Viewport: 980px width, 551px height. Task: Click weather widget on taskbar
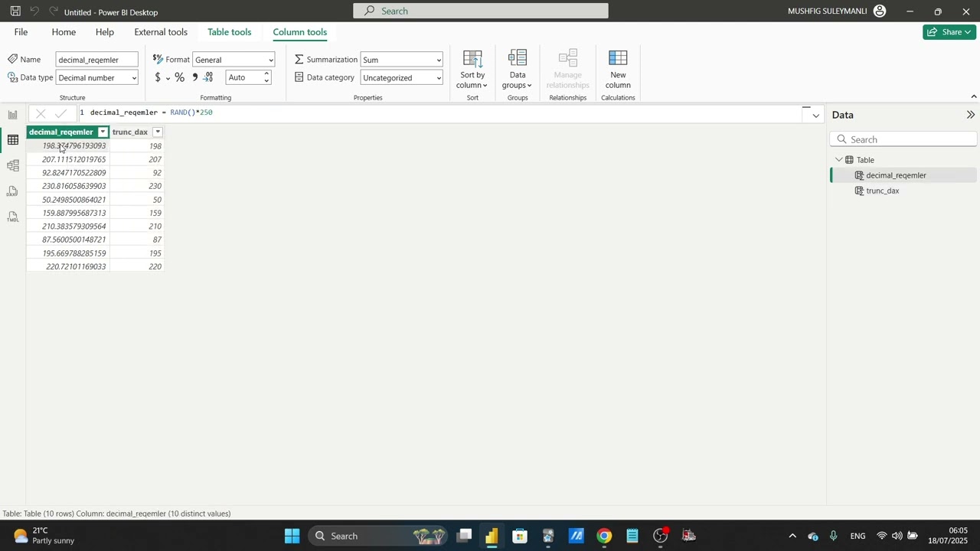click(x=44, y=536)
